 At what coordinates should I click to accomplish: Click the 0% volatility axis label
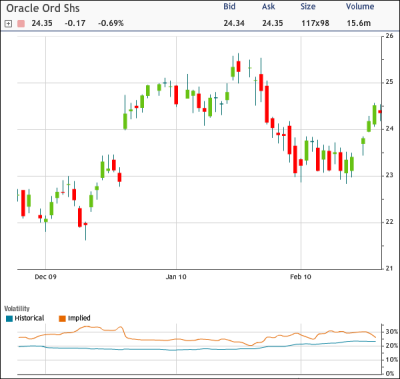point(390,374)
